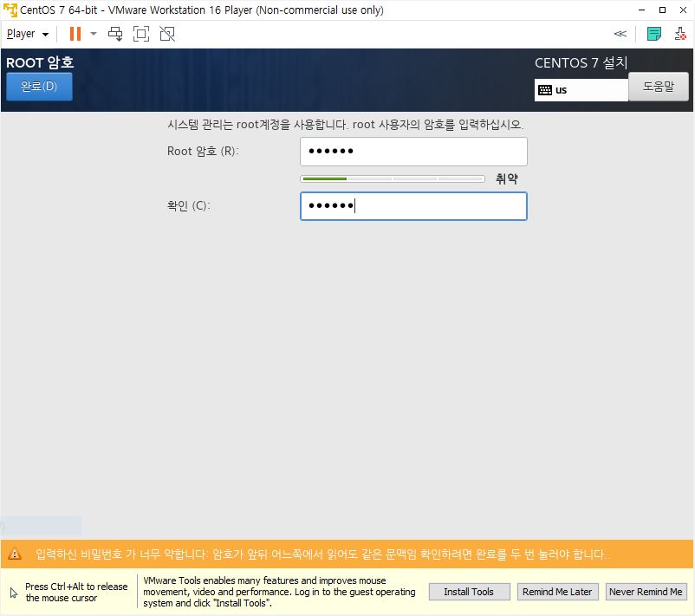Click the CENTOS 7 설치 title text

click(581, 62)
